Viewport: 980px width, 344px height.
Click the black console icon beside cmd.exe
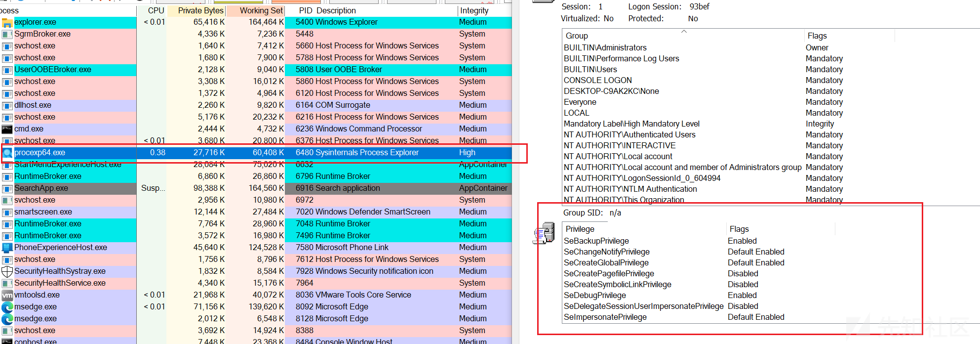(x=7, y=129)
